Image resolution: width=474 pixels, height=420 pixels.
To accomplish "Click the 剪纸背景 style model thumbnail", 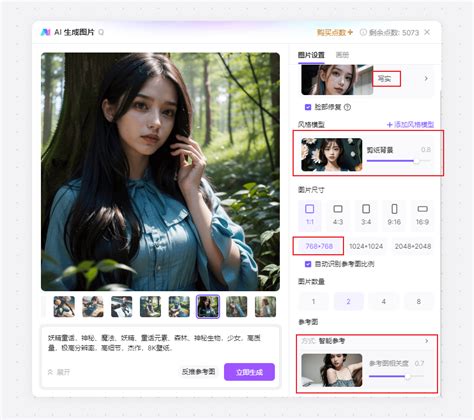I will tap(332, 155).
